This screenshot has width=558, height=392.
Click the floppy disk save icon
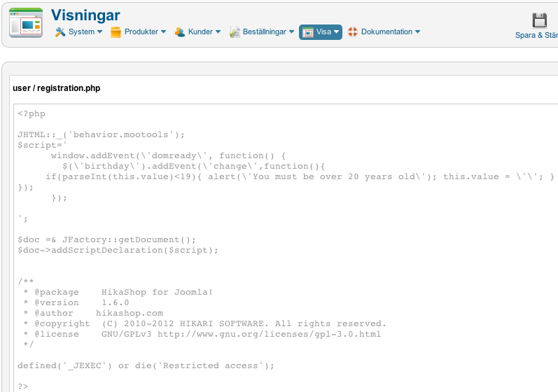(540, 20)
